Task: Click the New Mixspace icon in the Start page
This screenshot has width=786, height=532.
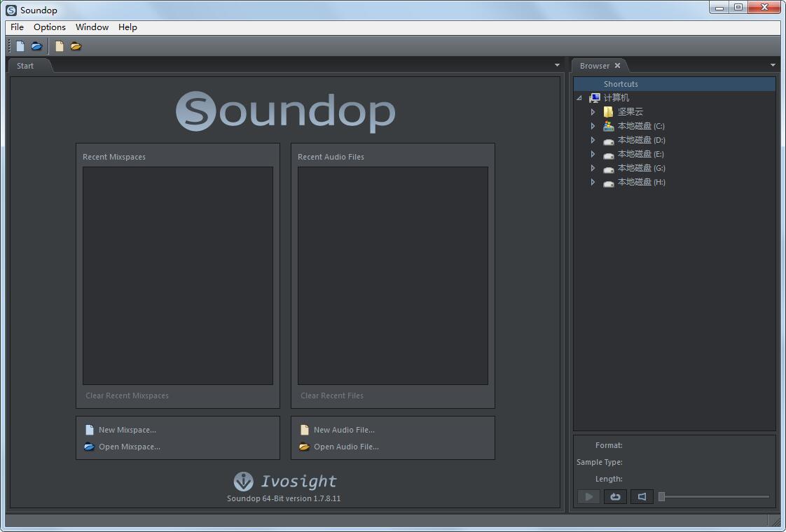Action: 90,429
